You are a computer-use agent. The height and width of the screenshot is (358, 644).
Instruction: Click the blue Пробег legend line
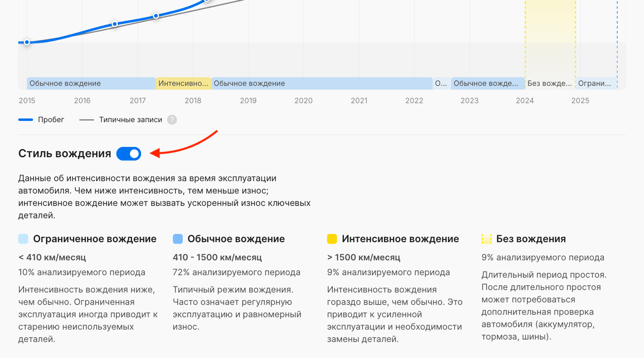tap(26, 120)
